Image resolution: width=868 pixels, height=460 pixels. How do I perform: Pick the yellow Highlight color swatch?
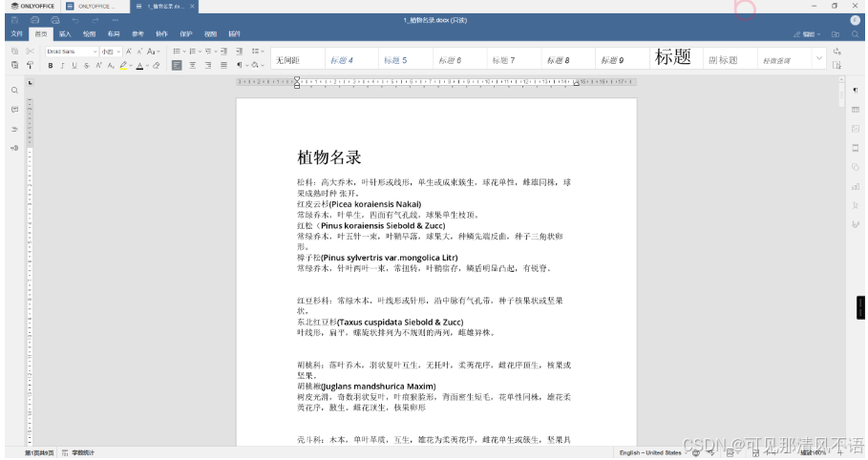(123, 65)
